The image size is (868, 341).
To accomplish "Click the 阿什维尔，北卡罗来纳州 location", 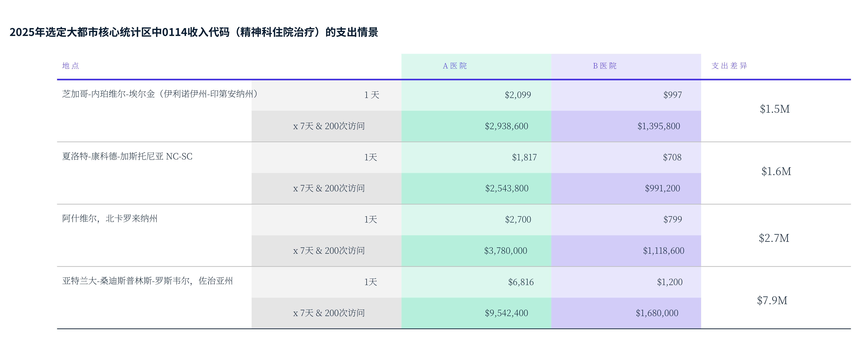I will [x=110, y=219].
